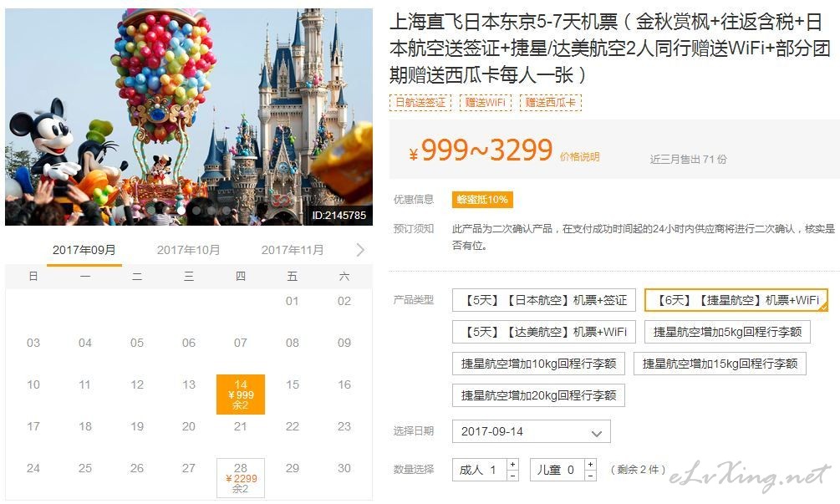Choose 【5天】【日本航空】机票+签证 product type
Image resolution: width=840 pixels, height=504 pixels.
pyautogui.click(x=544, y=300)
